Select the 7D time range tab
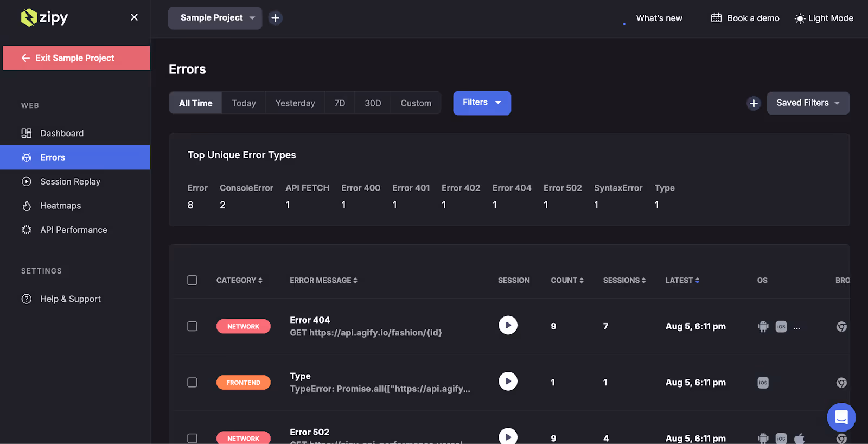 (x=340, y=103)
